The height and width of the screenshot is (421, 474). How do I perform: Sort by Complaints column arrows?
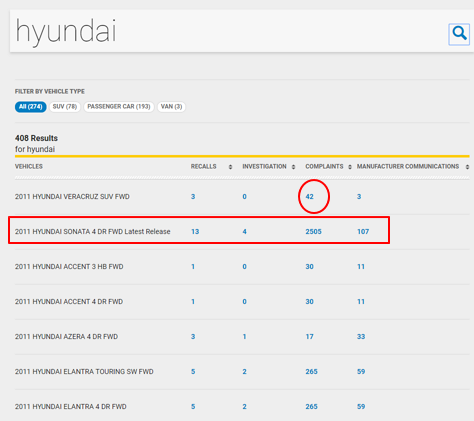(350, 167)
